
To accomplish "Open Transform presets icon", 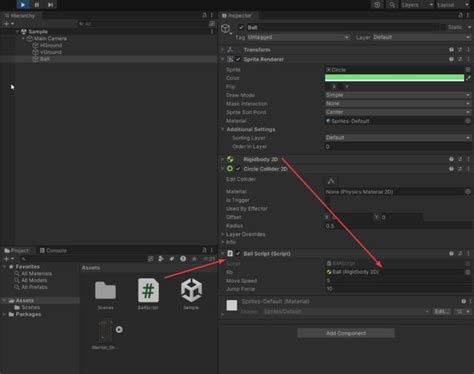I will (x=460, y=50).
